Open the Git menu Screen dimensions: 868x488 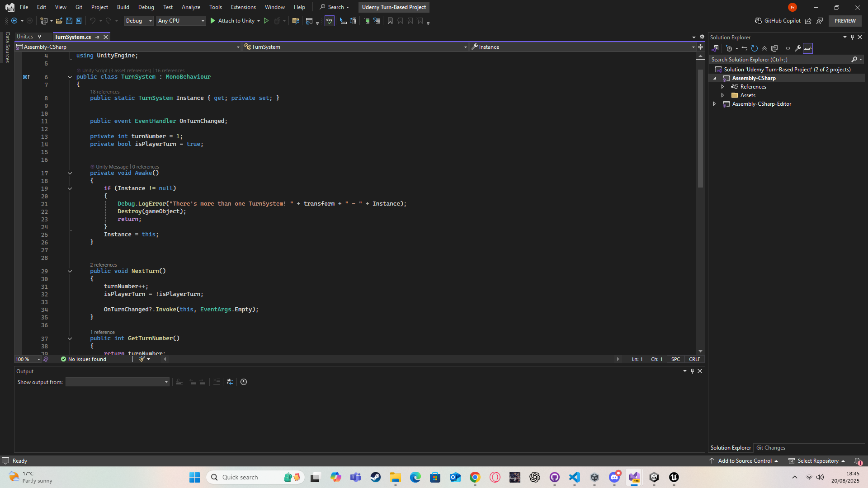(79, 7)
